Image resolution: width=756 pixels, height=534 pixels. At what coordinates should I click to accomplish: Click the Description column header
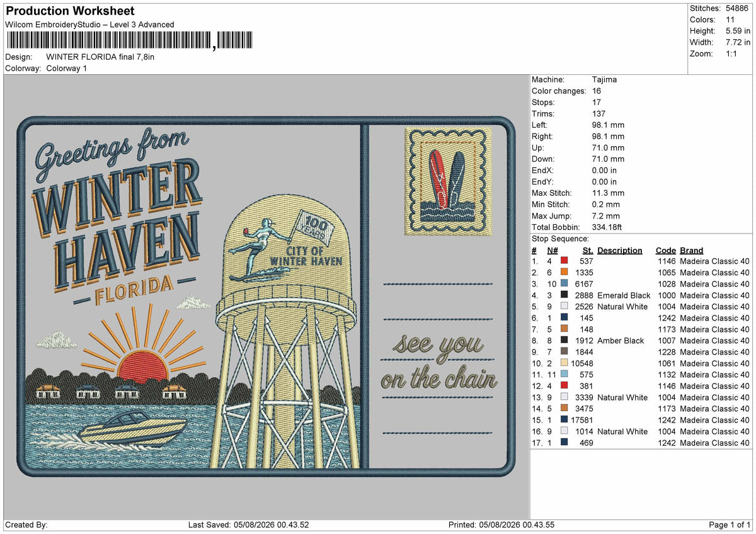coord(620,250)
